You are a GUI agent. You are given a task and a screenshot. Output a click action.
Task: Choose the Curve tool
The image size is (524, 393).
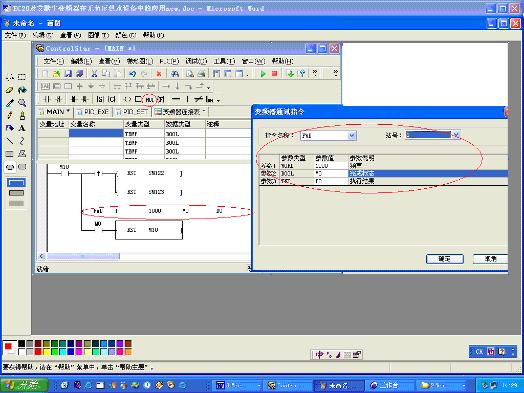[22, 141]
